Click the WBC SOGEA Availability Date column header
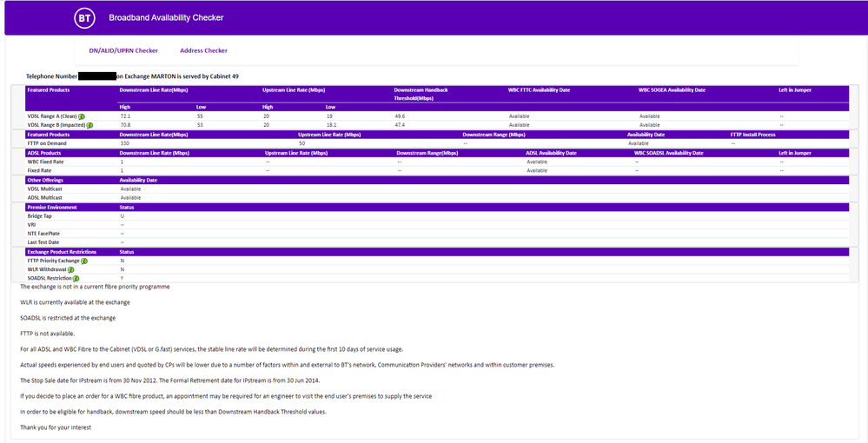Viewport: 868px width, 443px height. [x=672, y=89]
